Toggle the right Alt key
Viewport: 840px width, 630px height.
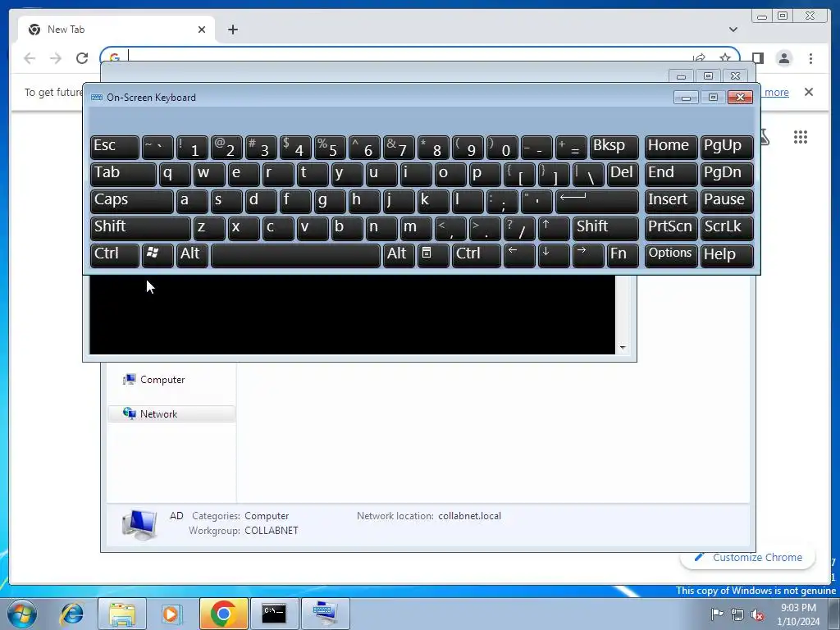[x=399, y=255]
